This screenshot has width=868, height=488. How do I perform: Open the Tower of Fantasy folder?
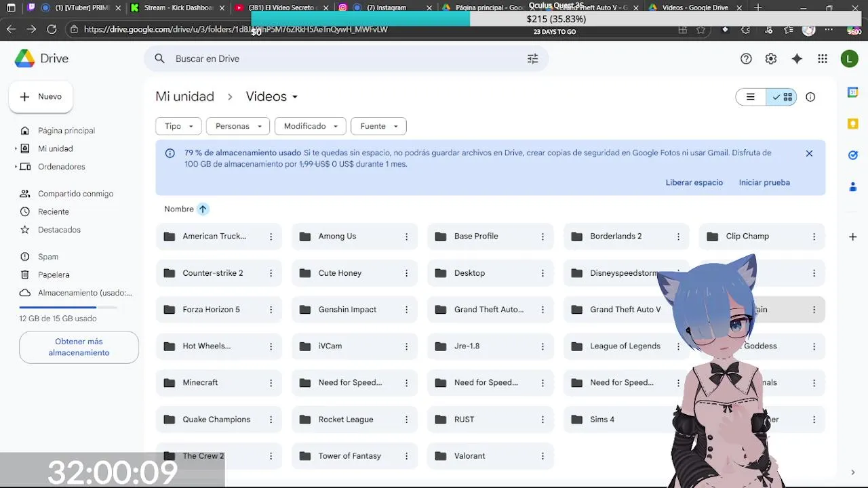[354, 456]
